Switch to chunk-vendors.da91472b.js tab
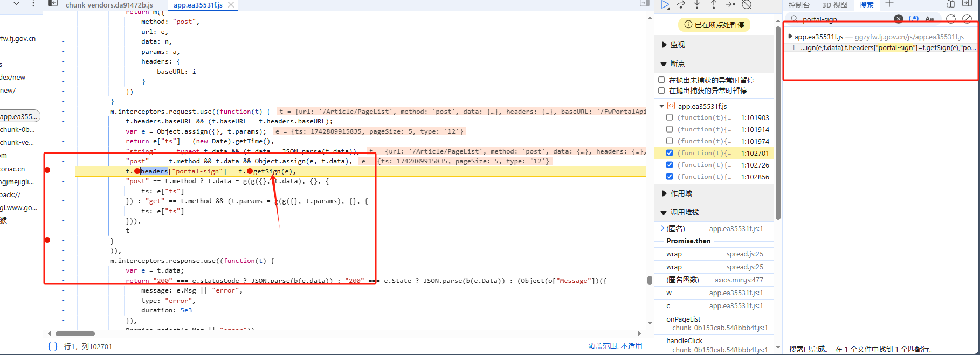 coord(109,5)
